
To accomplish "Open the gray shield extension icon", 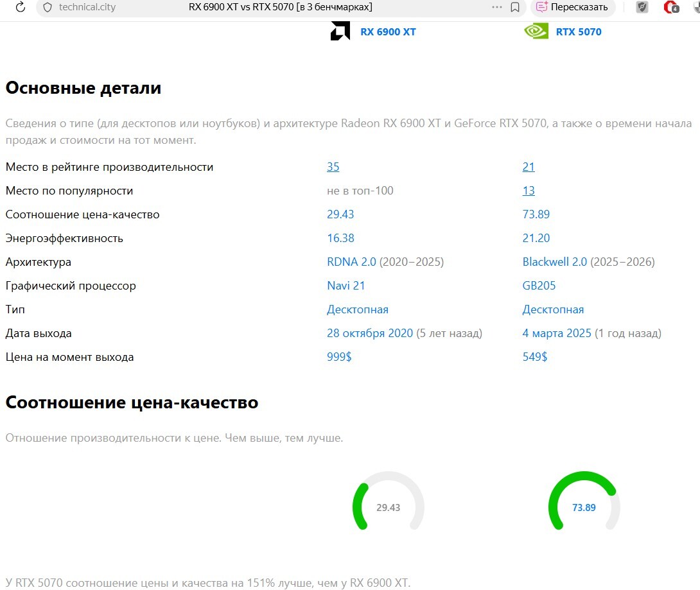I will coord(642,7).
